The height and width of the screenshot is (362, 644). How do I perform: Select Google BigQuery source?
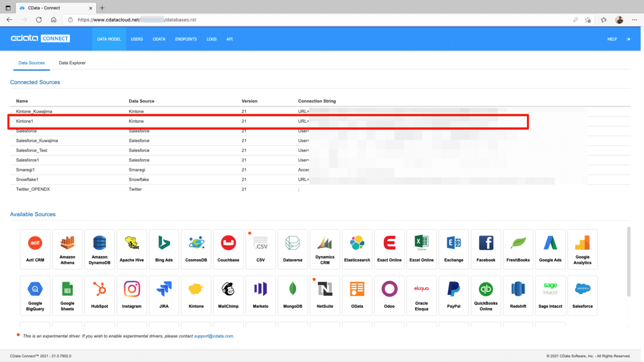tap(35, 295)
